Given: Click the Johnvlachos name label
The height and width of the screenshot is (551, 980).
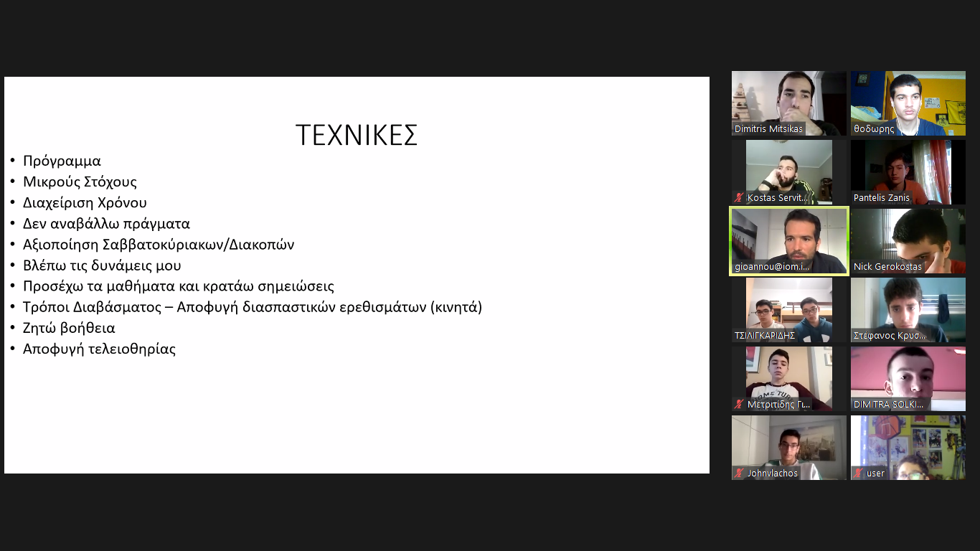Looking at the screenshot, I should [772, 474].
